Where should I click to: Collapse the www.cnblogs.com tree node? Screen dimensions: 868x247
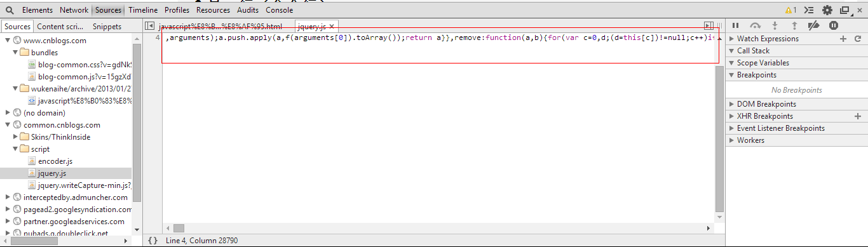point(8,41)
